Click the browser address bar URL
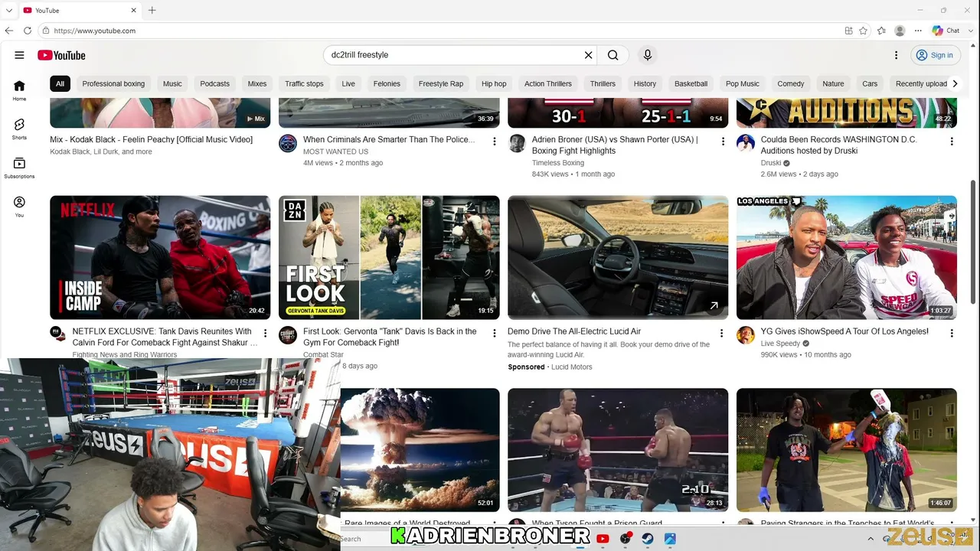Image resolution: width=980 pixels, height=551 pixels. click(95, 31)
